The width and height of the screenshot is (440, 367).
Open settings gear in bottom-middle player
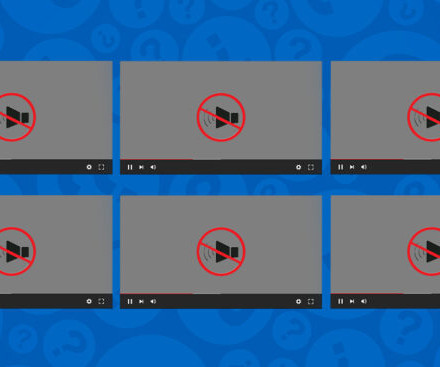299,301
